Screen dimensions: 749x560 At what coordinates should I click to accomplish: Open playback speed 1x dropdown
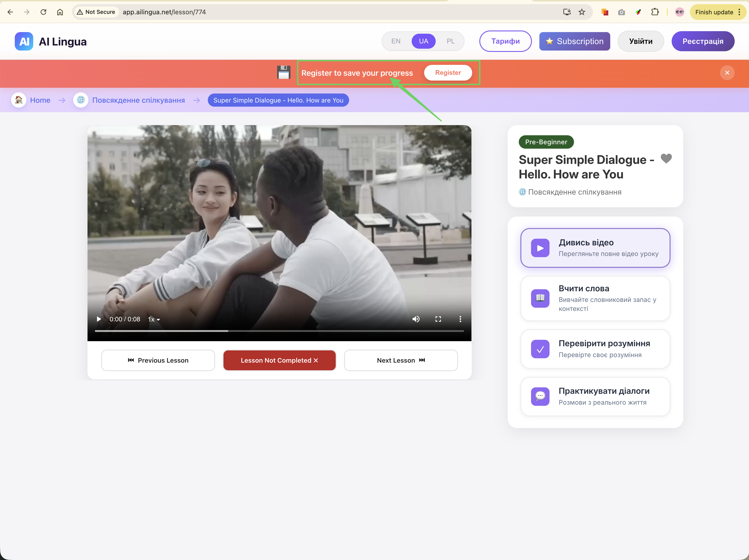154,319
